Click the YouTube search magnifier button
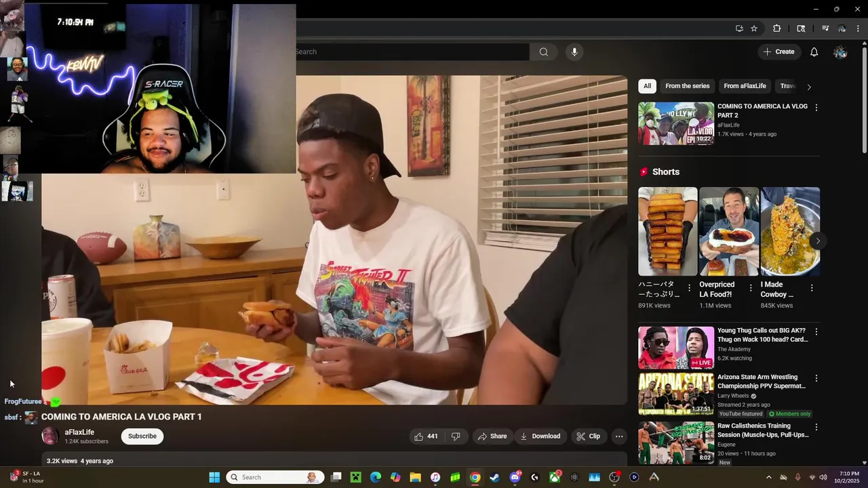 pos(544,52)
